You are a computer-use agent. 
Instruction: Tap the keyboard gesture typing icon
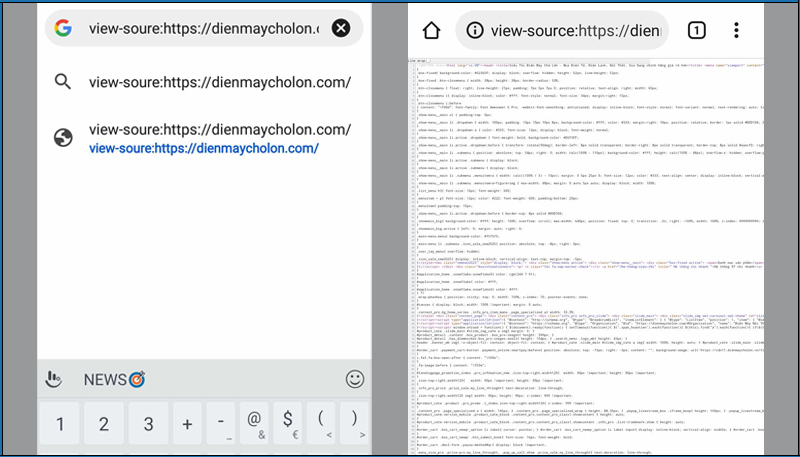54,379
